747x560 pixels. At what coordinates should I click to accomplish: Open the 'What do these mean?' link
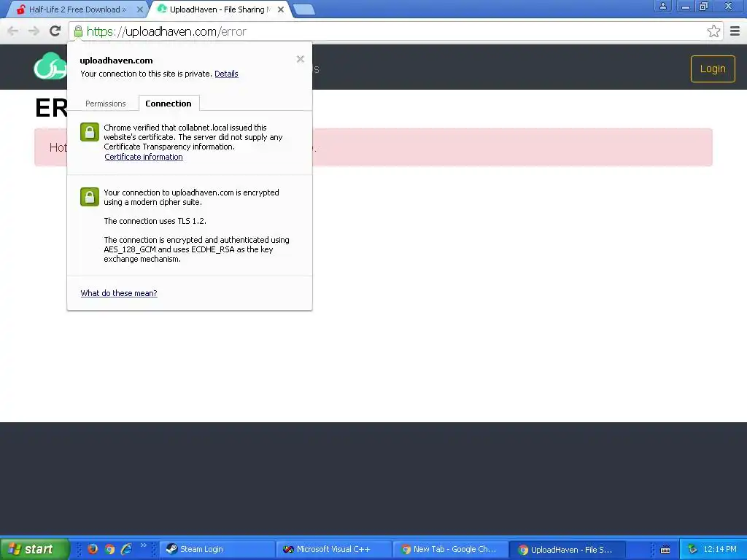119,293
